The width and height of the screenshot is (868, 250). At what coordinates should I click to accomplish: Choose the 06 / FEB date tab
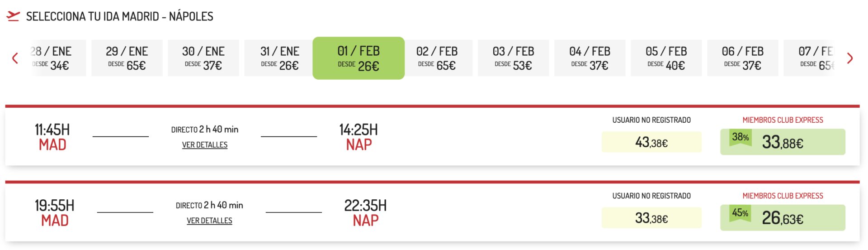click(743, 58)
